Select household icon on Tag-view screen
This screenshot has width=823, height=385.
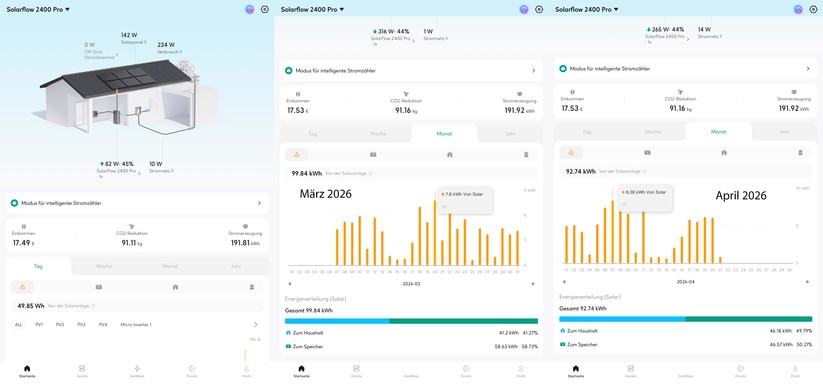pyautogui.click(x=175, y=287)
